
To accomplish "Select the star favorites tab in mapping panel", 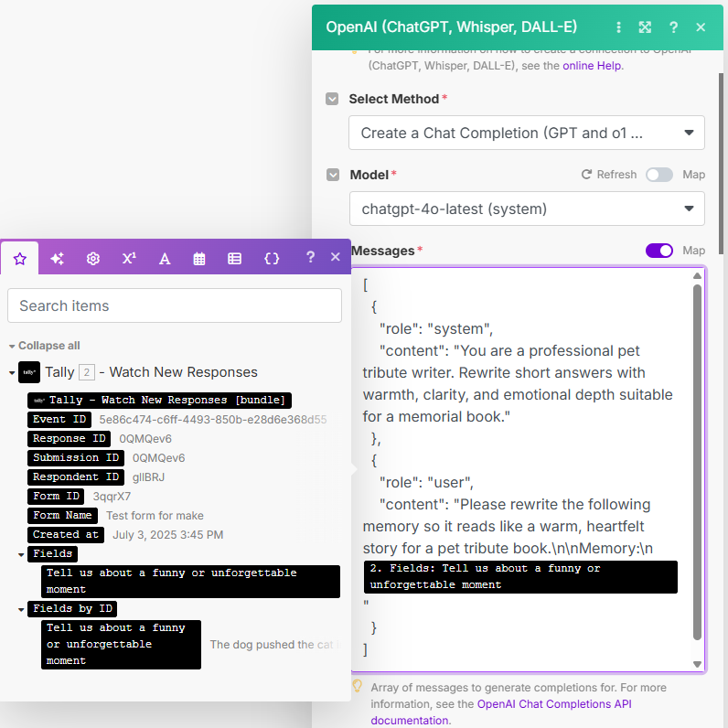I will pos(19,258).
